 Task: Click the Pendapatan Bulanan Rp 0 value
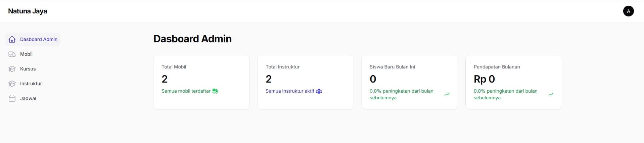tap(484, 79)
